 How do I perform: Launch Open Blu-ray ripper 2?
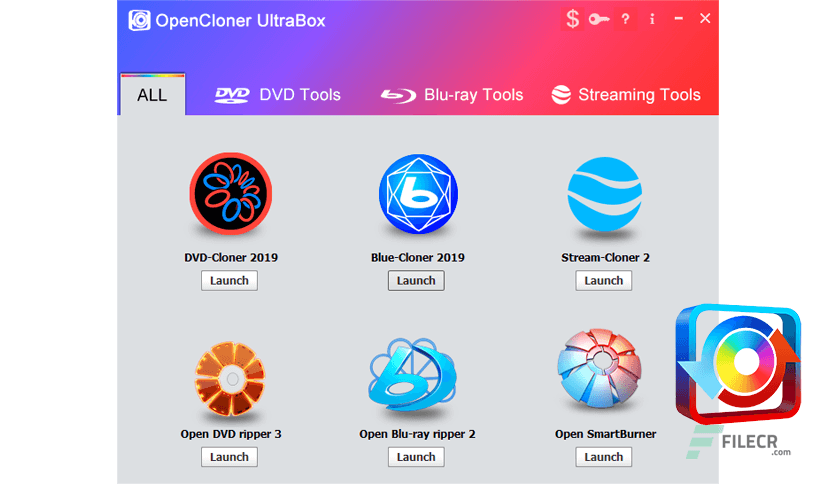click(x=416, y=457)
